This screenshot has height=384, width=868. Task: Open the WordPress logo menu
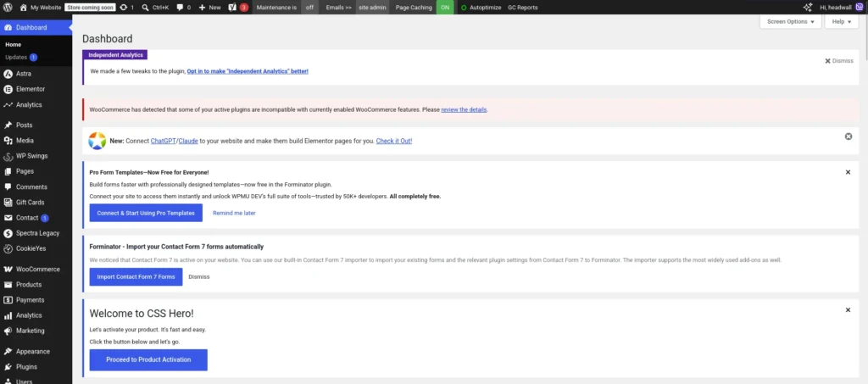click(x=8, y=7)
